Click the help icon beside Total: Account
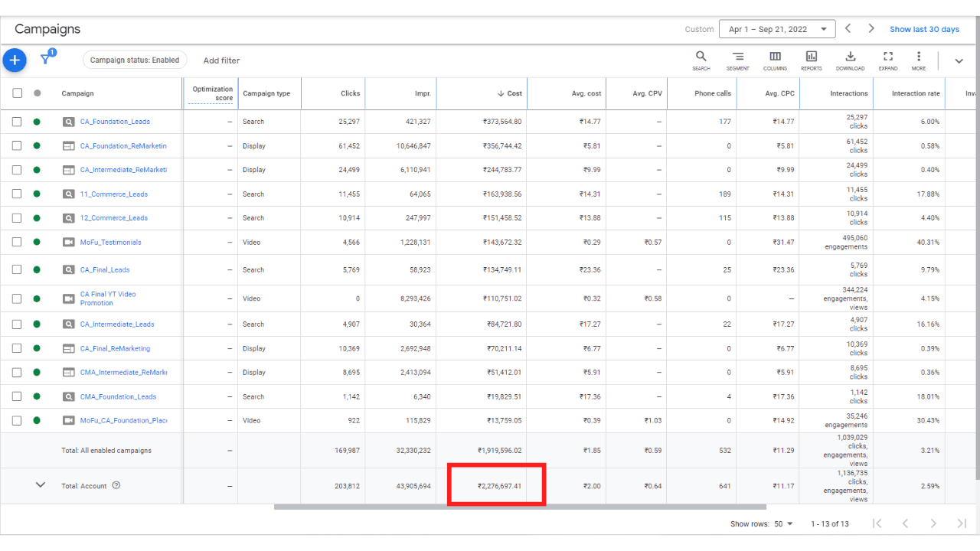980x551 pixels. click(x=116, y=485)
